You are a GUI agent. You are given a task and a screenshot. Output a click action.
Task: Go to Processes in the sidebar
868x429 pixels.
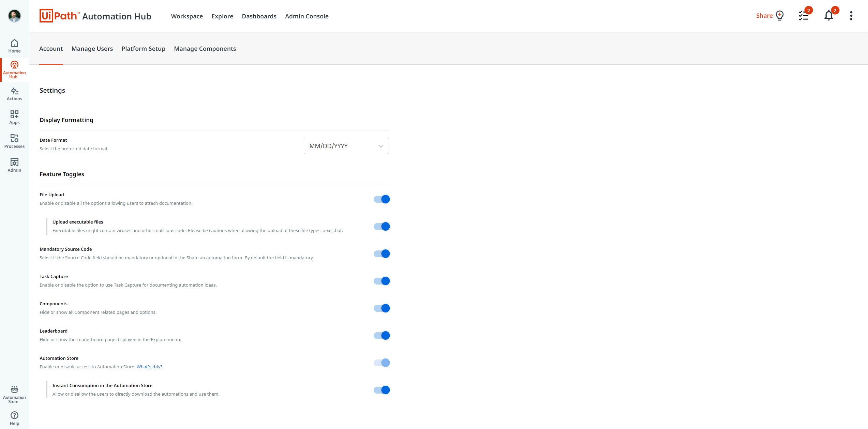click(x=14, y=141)
